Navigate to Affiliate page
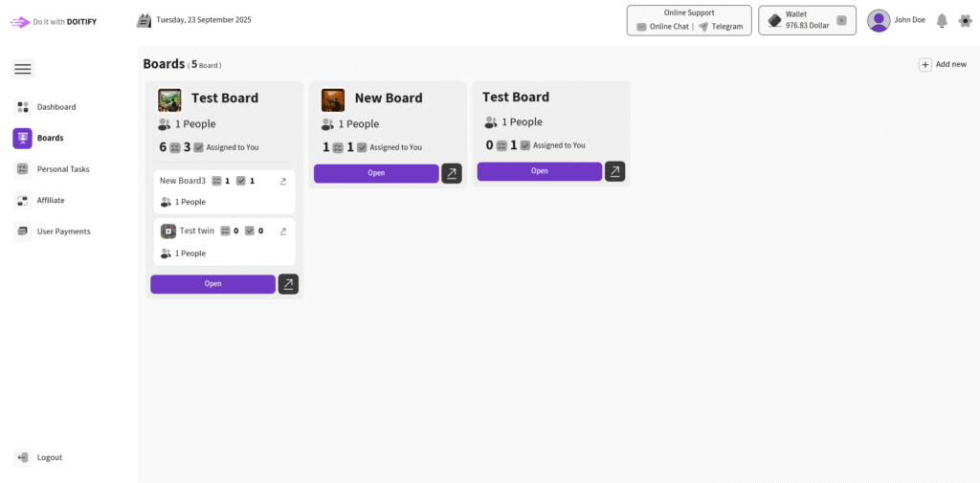980x483 pixels. click(x=51, y=200)
